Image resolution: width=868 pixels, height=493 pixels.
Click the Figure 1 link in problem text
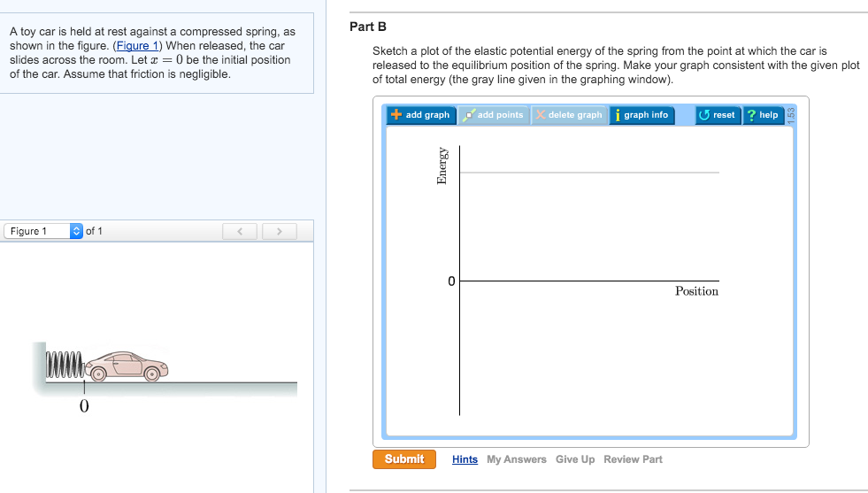pyautogui.click(x=139, y=46)
